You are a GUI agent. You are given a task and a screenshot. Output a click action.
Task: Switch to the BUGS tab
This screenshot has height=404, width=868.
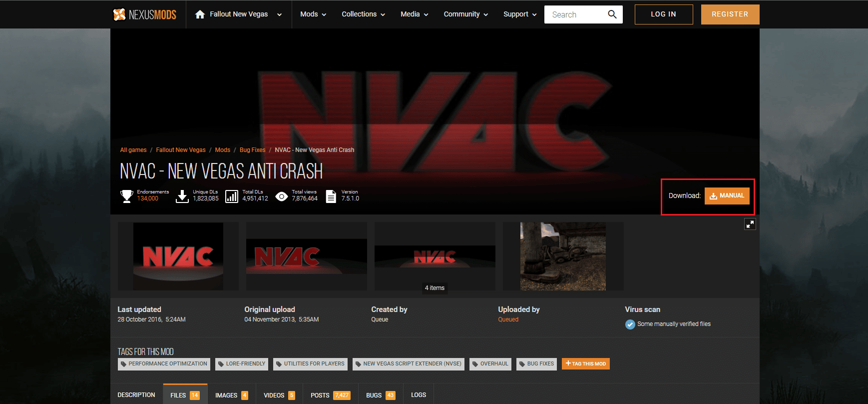[x=381, y=395]
